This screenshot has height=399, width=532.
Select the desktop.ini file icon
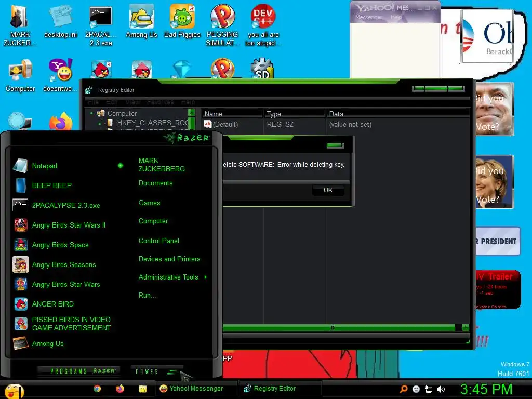click(x=60, y=21)
